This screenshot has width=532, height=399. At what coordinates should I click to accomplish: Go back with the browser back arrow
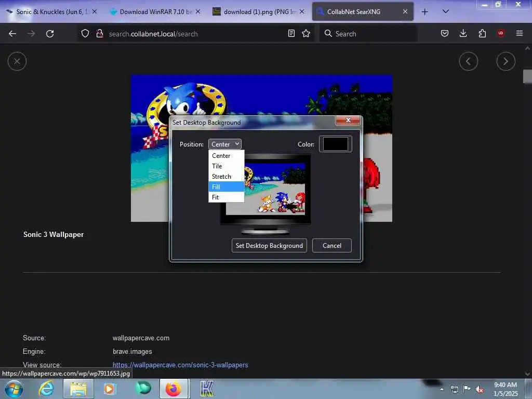click(x=12, y=34)
